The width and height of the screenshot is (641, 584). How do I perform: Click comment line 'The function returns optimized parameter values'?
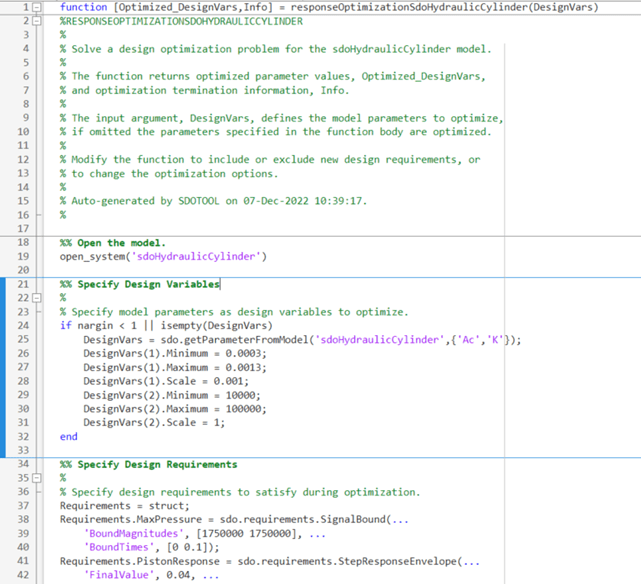[273, 76]
